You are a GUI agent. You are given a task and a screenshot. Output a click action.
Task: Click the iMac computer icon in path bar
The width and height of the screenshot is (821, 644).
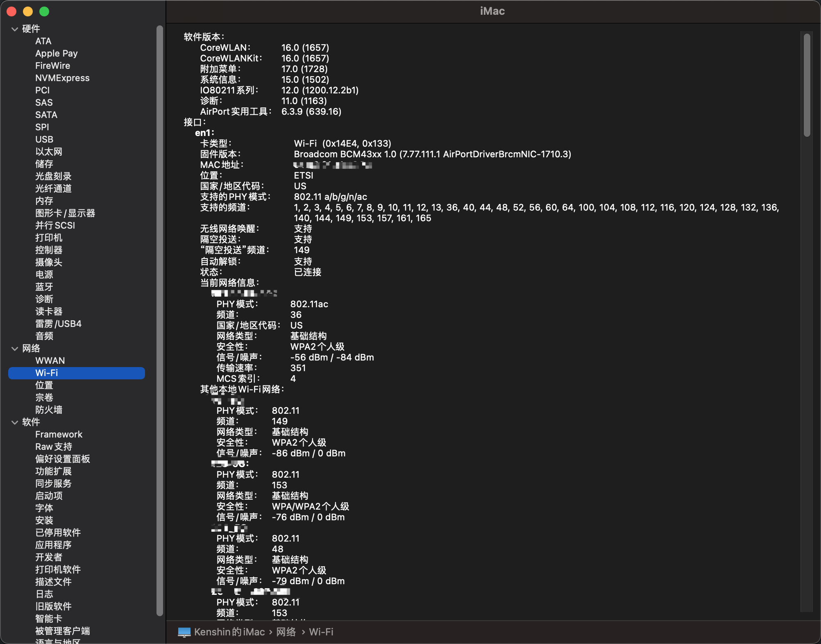184,632
